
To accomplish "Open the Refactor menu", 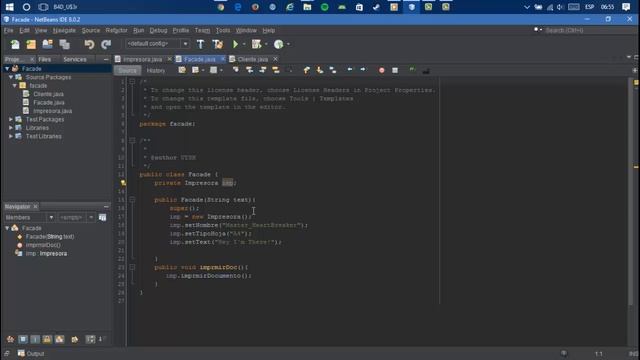I will 116,31.
